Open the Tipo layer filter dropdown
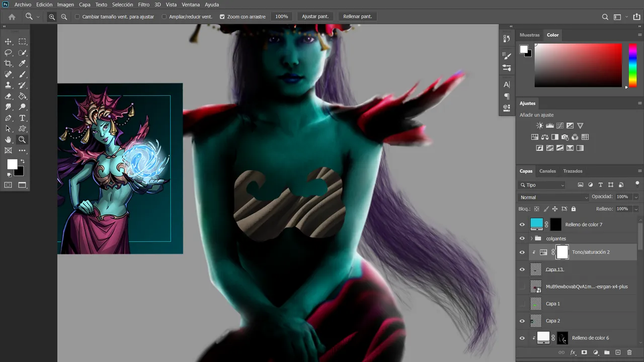This screenshot has height=362, width=644. pos(542,185)
